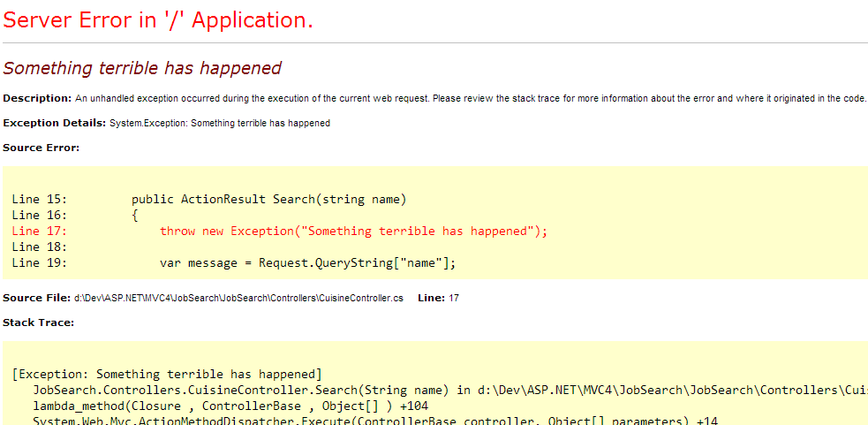The height and width of the screenshot is (425, 868).
Task: Click the empty 'Line 18:' label
Action: 40,247
